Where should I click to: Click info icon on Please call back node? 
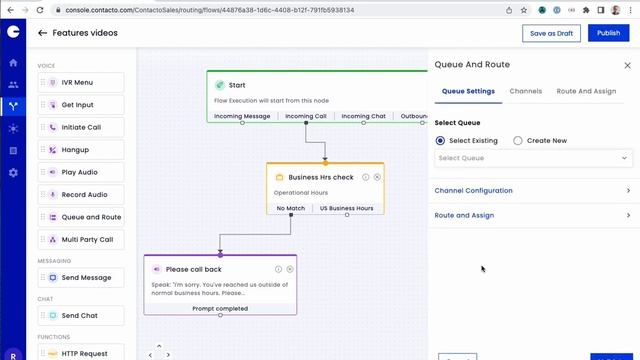tap(278, 269)
